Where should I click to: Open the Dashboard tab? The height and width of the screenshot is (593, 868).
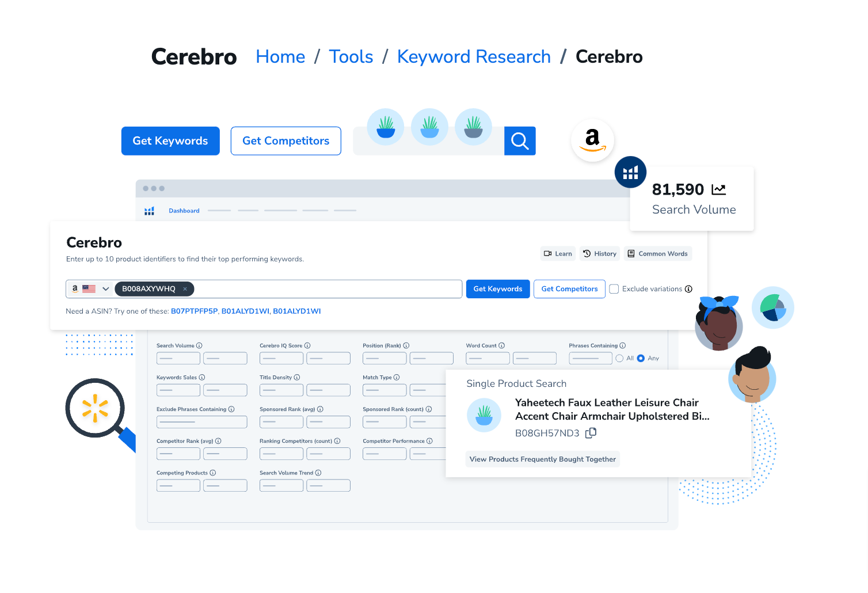pyautogui.click(x=184, y=211)
